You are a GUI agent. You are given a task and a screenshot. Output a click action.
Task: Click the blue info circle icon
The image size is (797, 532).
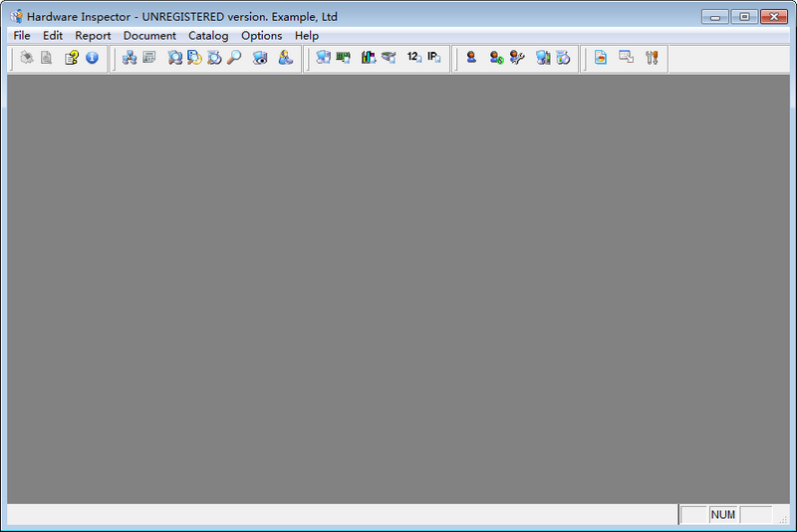pos(92,58)
